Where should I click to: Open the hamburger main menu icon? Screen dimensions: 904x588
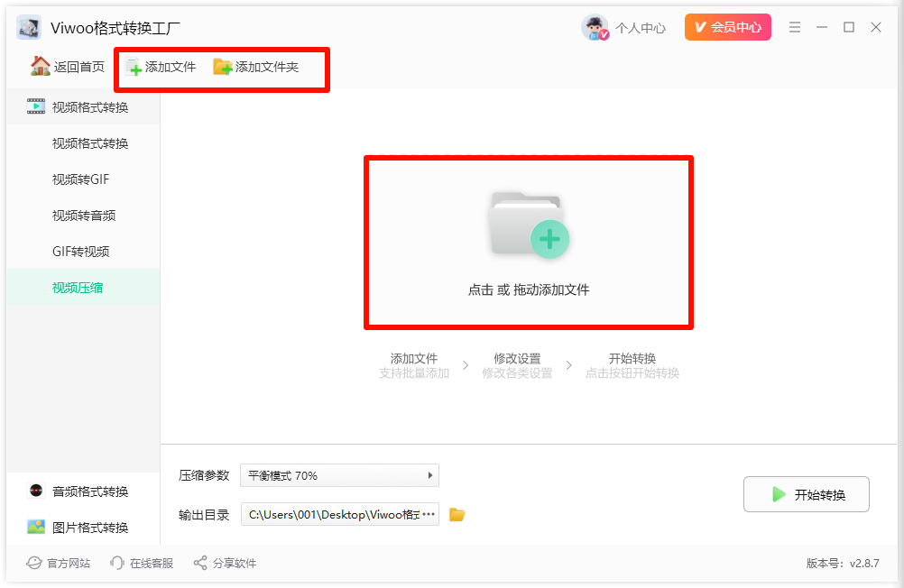pyautogui.click(x=795, y=27)
